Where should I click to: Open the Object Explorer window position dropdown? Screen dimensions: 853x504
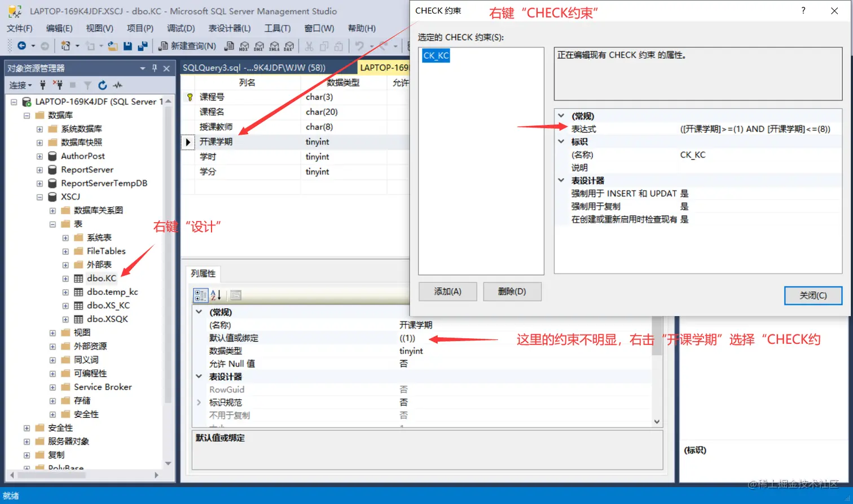(x=143, y=68)
